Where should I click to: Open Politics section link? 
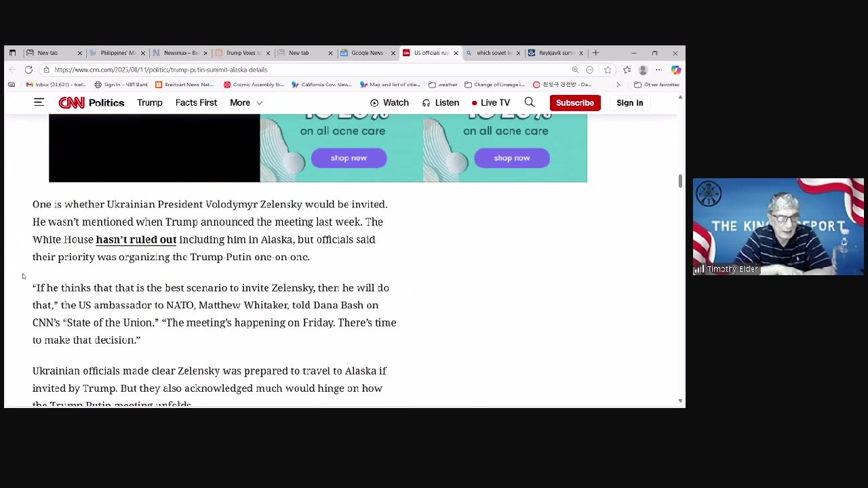point(106,102)
